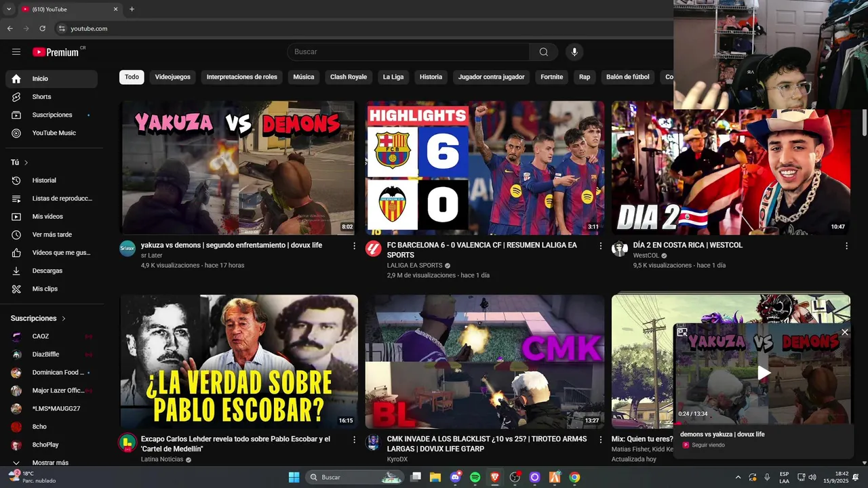Open Mis vídeos in the sidebar
868x488 pixels.
52,216
